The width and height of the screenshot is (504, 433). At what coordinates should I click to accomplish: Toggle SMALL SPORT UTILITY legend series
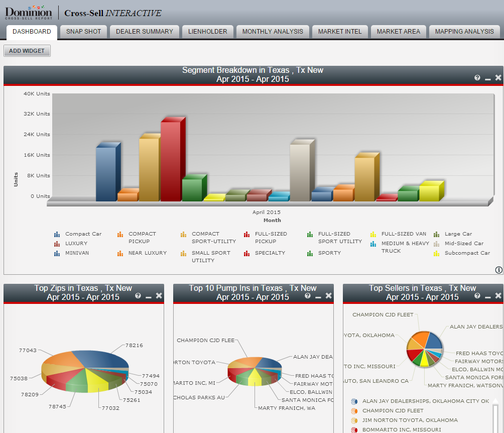206,257
